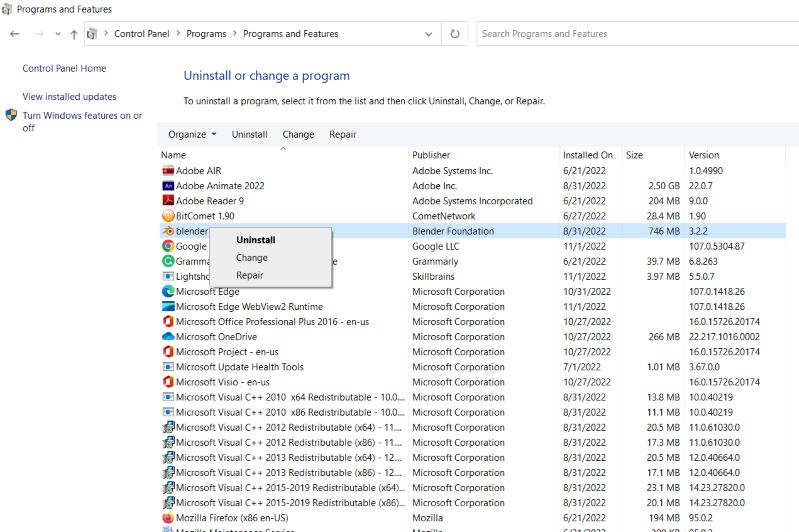The image size is (799, 532).
Task: Click the Adobe Animate 2022 icon
Action: pos(168,185)
